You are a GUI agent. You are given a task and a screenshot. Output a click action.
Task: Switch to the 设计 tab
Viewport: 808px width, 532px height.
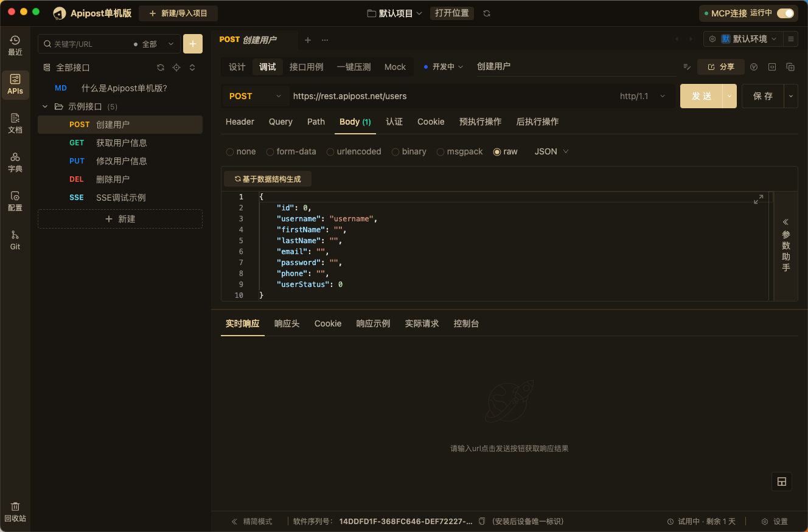coord(237,67)
